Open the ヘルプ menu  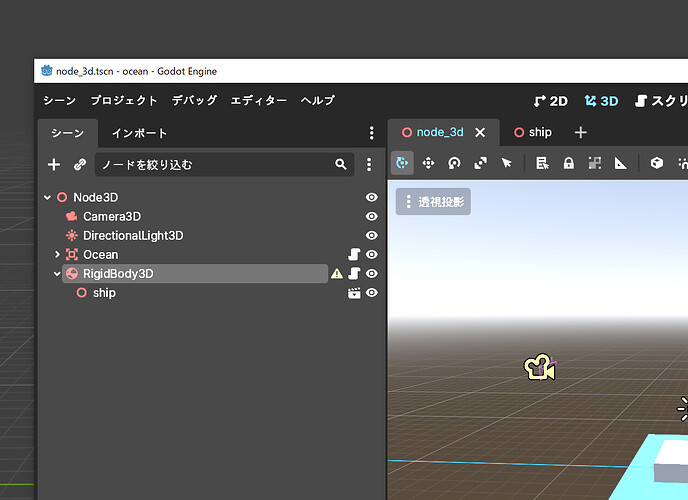click(x=318, y=100)
